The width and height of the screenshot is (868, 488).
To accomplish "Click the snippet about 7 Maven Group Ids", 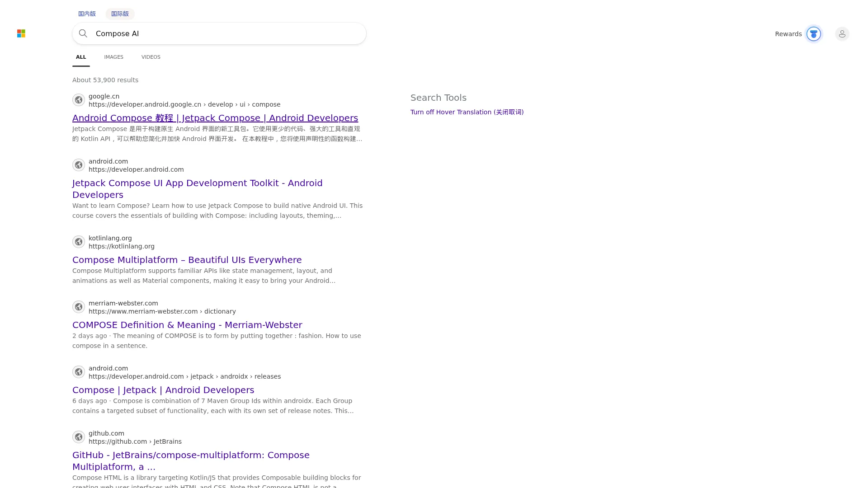I will coord(213,406).
